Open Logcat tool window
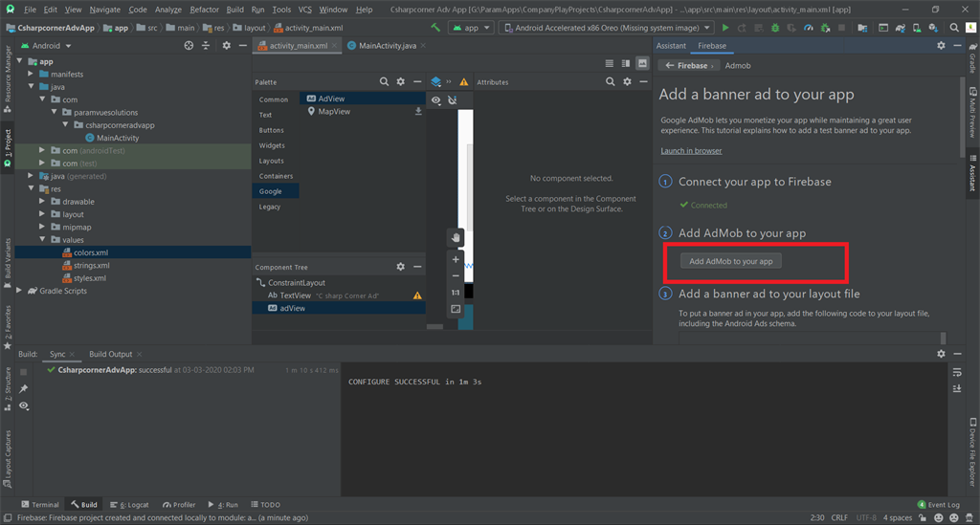 [x=129, y=504]
